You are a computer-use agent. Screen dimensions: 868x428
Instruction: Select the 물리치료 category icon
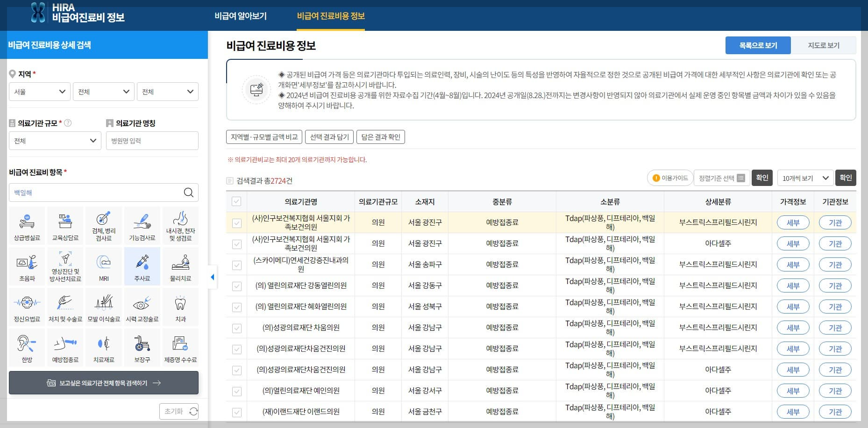[x=180, y=266]
